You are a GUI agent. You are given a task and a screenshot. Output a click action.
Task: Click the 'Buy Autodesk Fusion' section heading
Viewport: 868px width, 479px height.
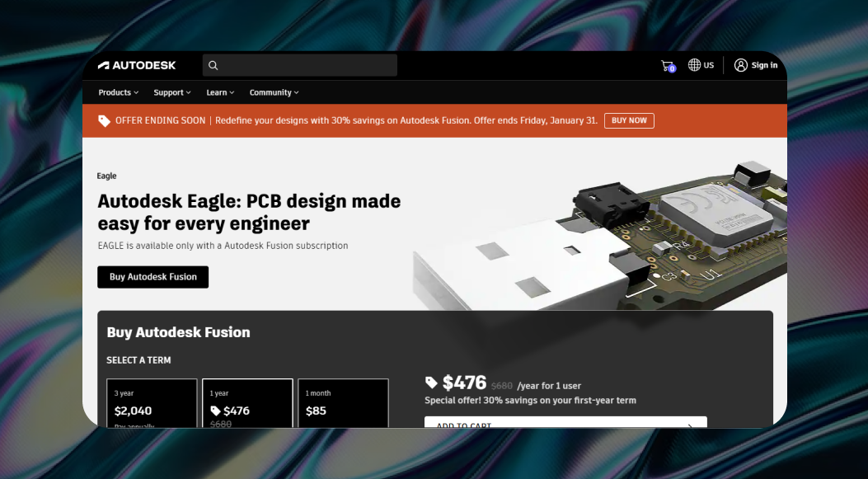click(x=178, y=332)
